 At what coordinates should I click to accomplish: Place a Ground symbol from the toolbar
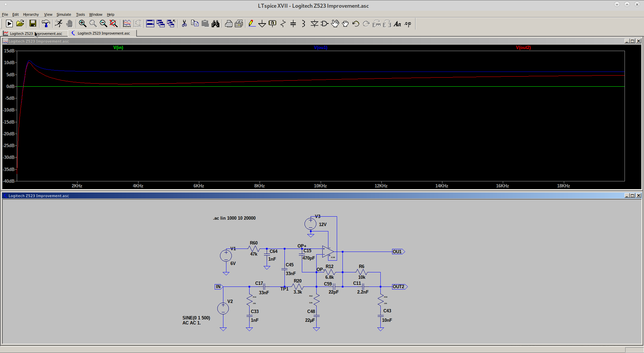click(262, 24)
